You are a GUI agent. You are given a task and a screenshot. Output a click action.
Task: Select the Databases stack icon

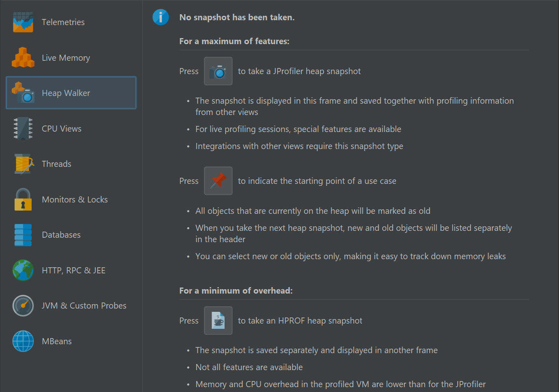pyautogui.click(x=23, y=235)
